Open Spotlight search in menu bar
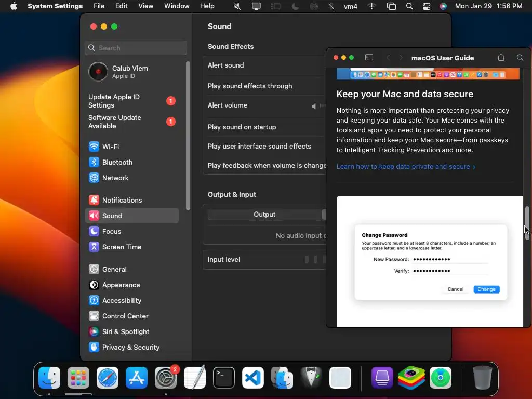Screen dimensions: 532x399 pos(409,6)
